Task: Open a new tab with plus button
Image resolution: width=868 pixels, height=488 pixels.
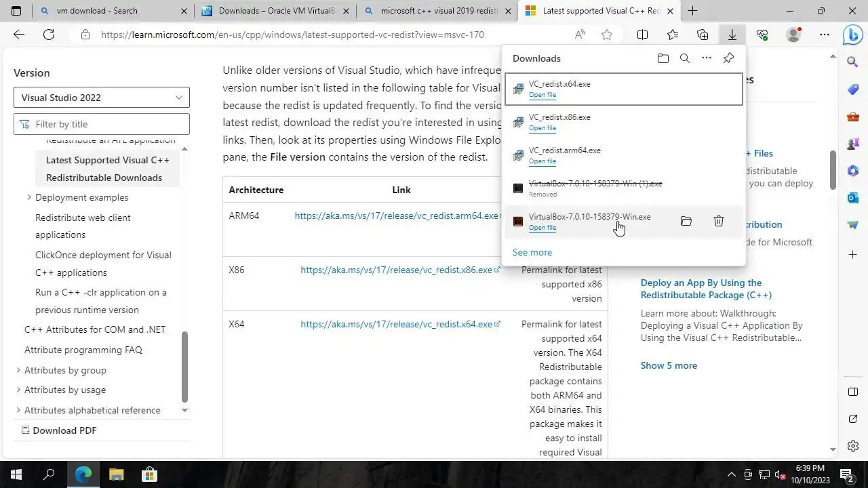Action: pyautogui.click(x=692, y=11)
